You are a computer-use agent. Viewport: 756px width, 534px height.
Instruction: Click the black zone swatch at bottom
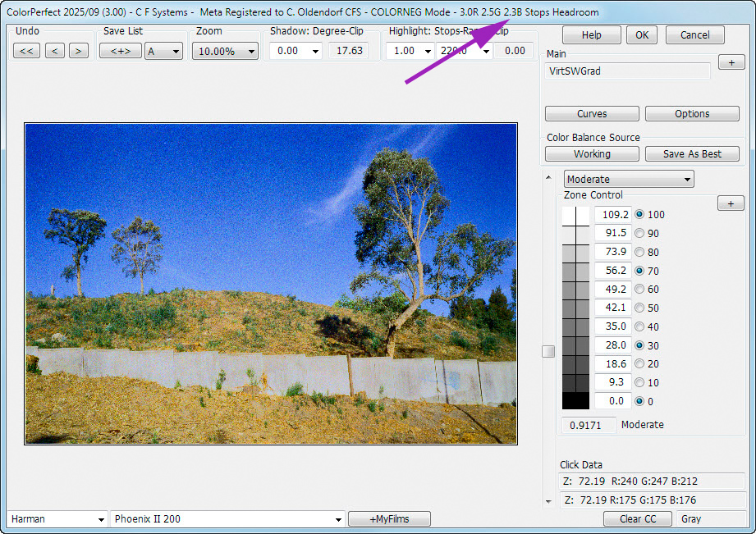click(x=576, y=401)
